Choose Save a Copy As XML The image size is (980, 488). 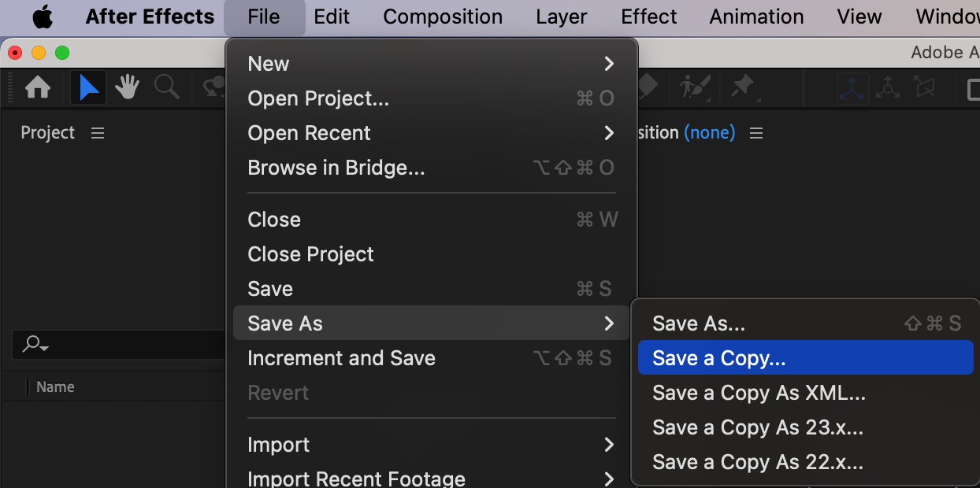click(x=759, y=393)
